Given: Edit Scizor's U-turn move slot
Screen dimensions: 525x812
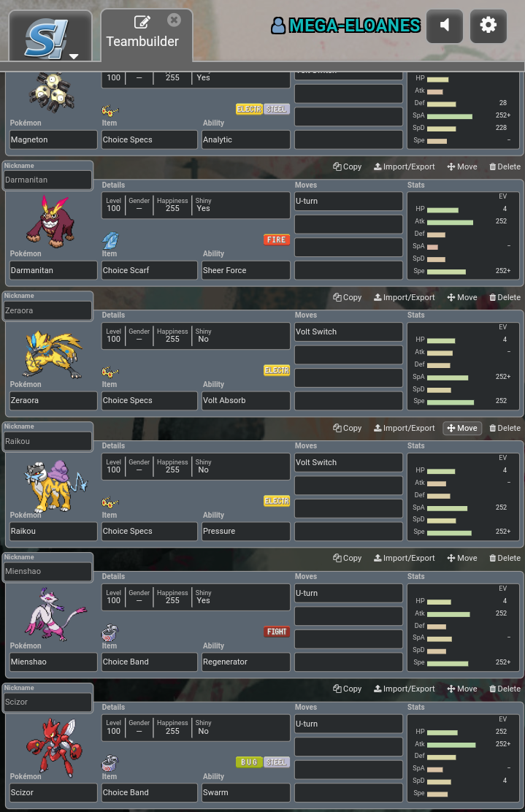Looking at the screenshot, I should point(348,724).
